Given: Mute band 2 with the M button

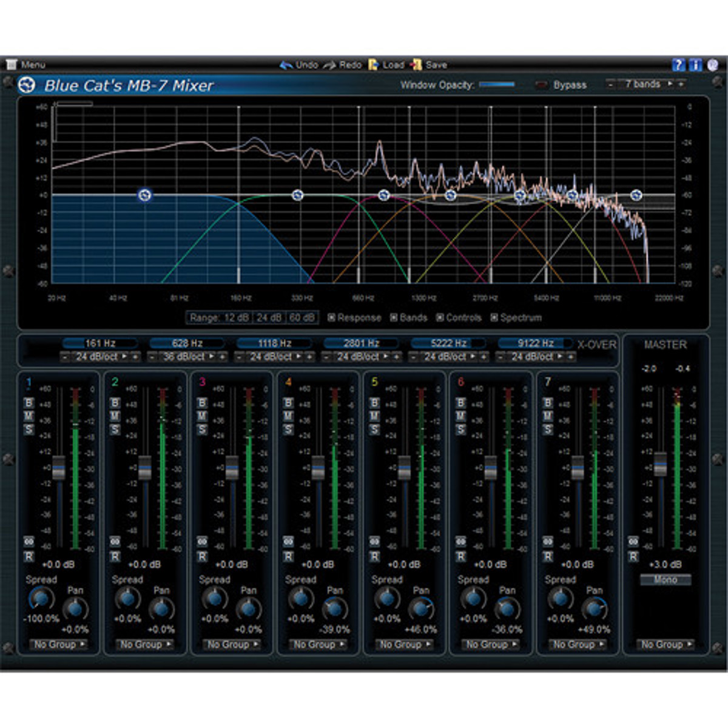Looking at the screenshot, I should (x=115, y=416).
